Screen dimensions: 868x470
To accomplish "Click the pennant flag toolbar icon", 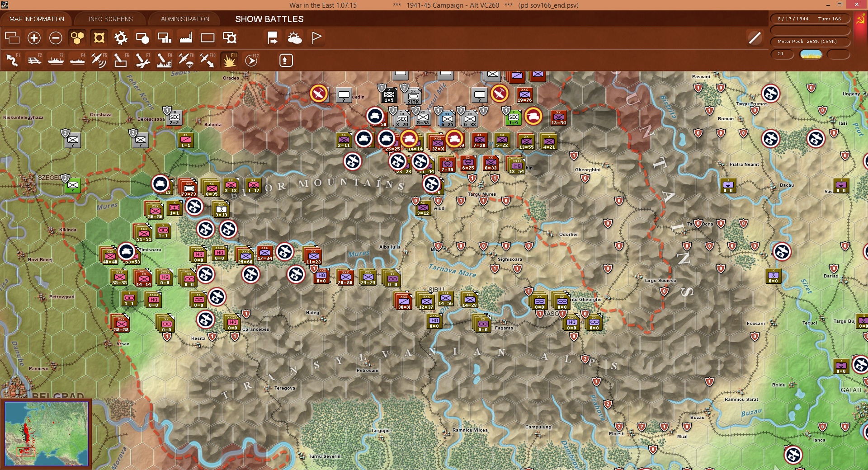I will pos(316,38).
